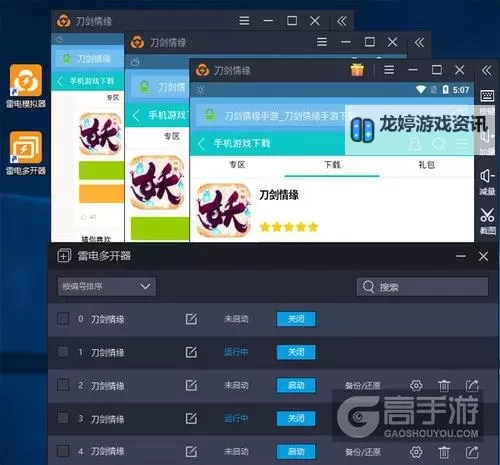Image resolution: width=500 pixels, height=465 pixels.
Task: Check the box for instance 2
Action: [x=63, y=385]
